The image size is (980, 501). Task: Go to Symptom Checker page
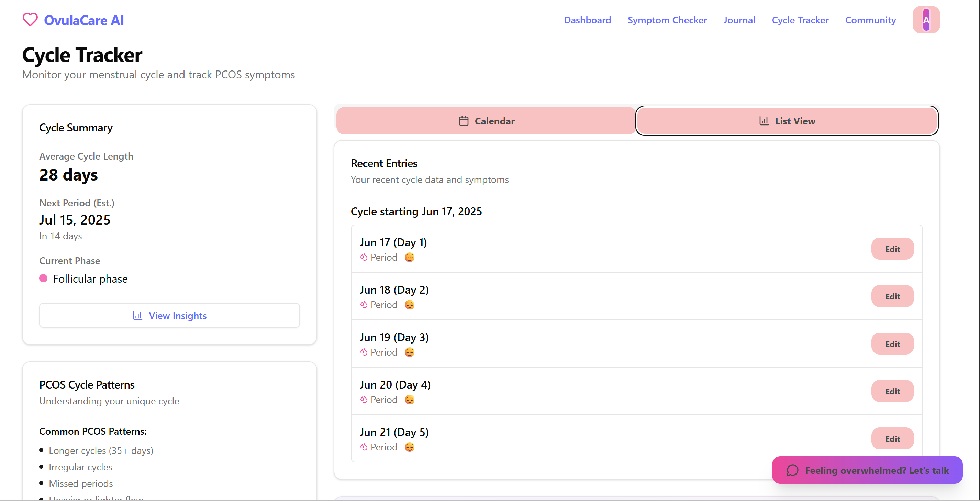coord(667,20)
